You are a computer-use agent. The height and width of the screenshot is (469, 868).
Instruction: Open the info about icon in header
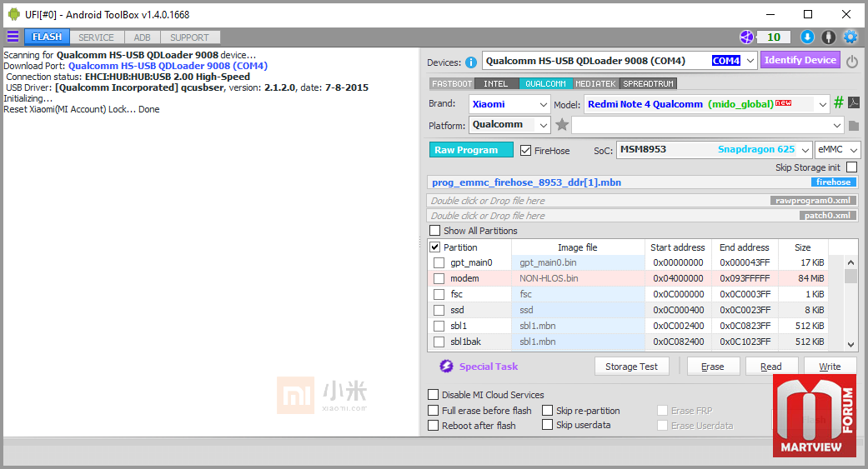tap(829, 37)
